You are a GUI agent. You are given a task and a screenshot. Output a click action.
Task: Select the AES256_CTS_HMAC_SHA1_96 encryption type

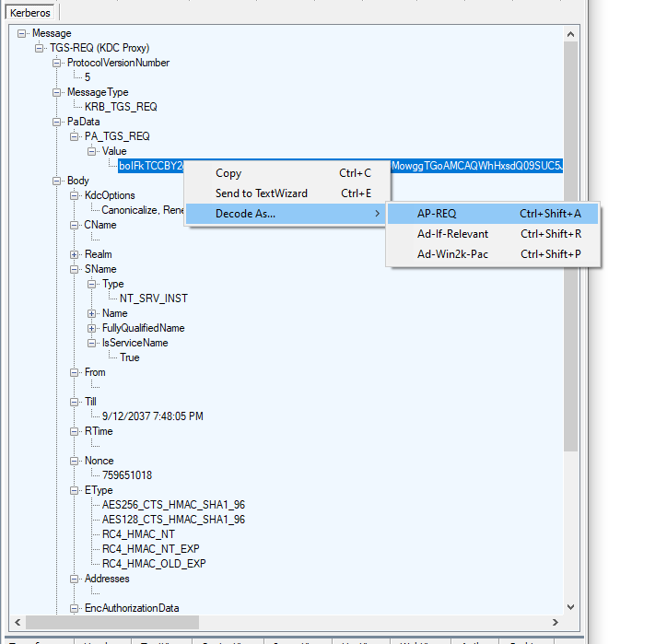(173, 505)
